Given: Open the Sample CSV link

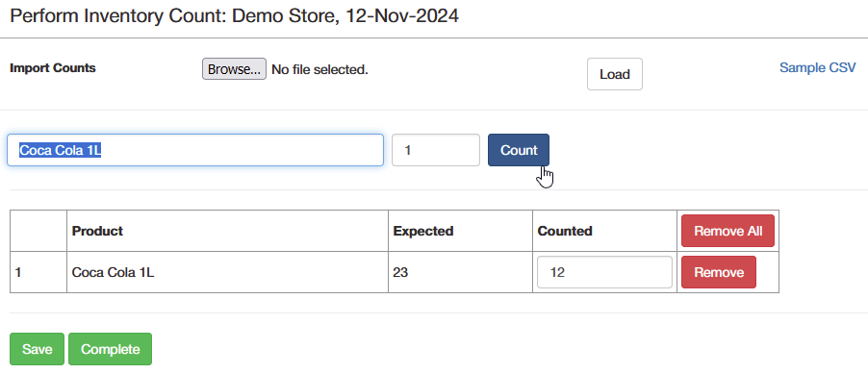Looking at the screenshot, I should 818,68.
